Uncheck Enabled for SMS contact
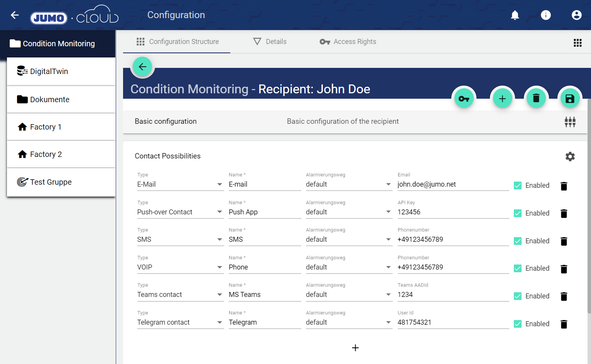Image resolution: width=591 pixels, height=364 pixels. [x=518, y=241]
